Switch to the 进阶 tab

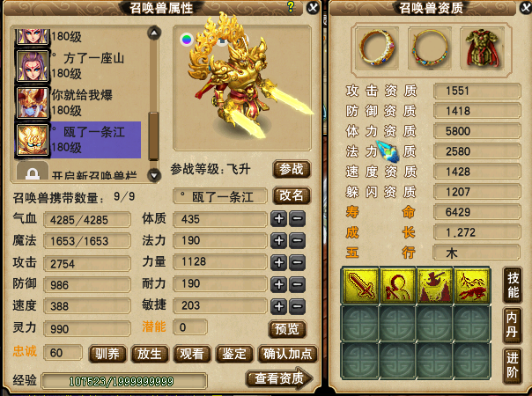tap(513, 365)
